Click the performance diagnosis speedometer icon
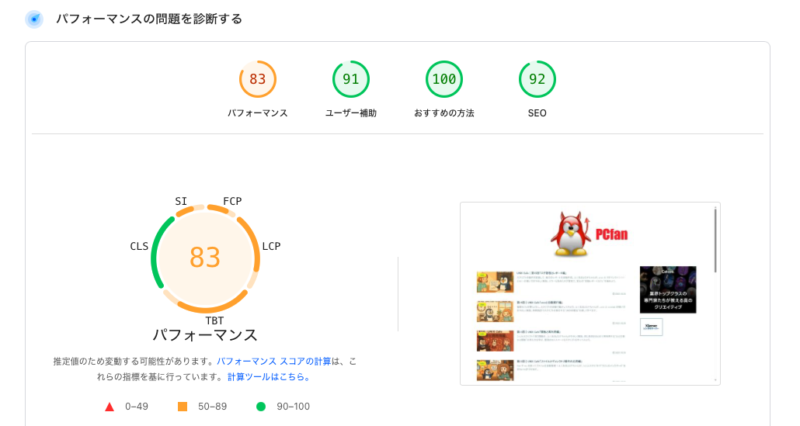 [x=34, y=19]
